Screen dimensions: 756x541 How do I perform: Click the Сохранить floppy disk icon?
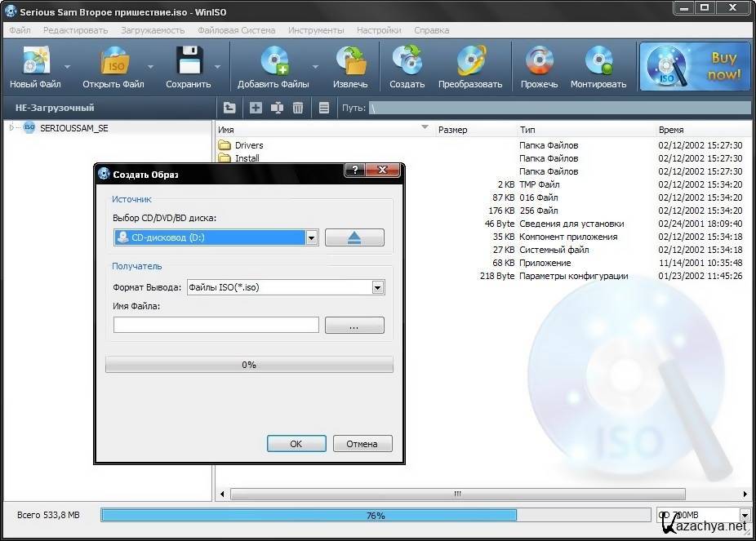click(188, 64)
